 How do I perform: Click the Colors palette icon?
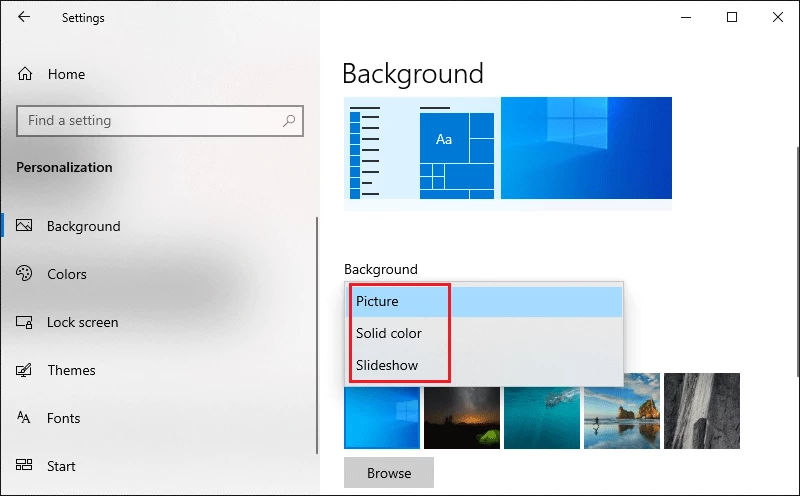(24, 274)
